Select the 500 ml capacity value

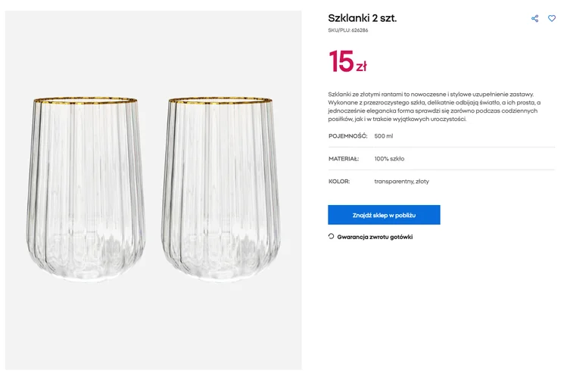pyautogui.click(x=384, y=136)
